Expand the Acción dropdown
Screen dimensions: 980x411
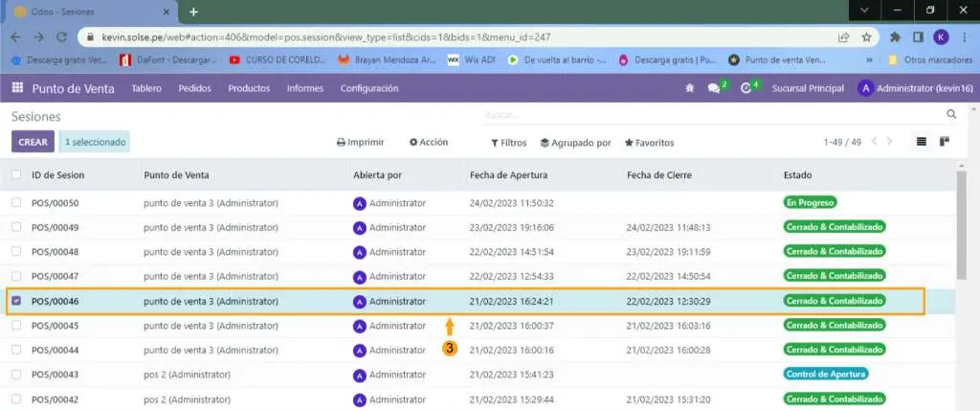428,142
